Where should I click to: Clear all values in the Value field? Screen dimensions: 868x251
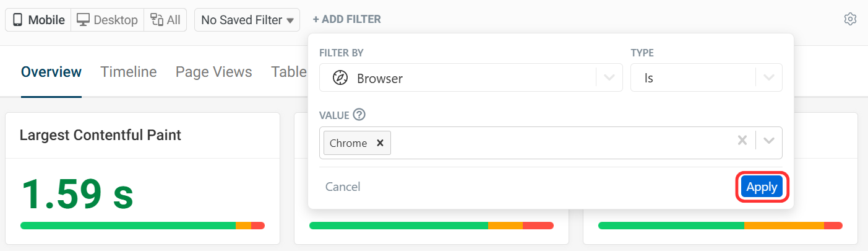click(742, 141)
